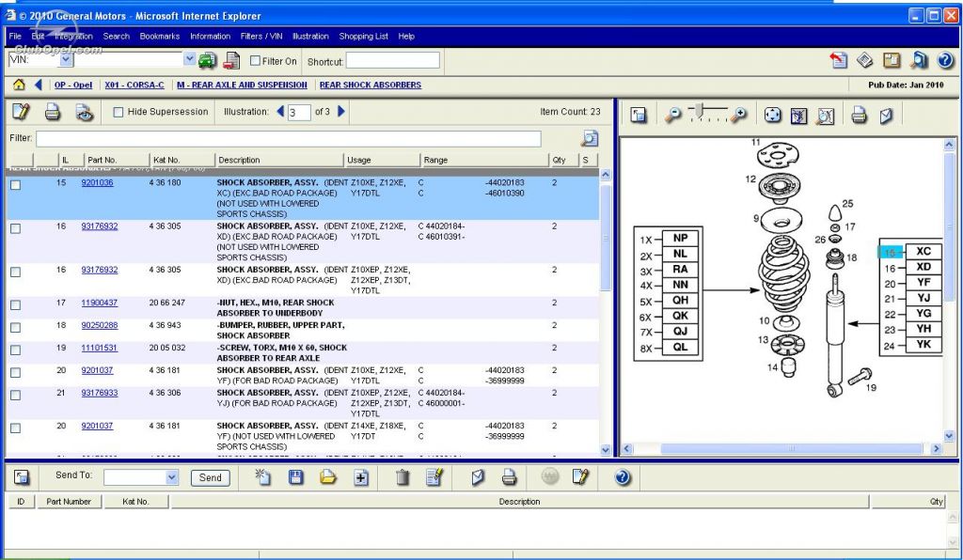Open the Shopping List menu

click(x=364, y=37)
